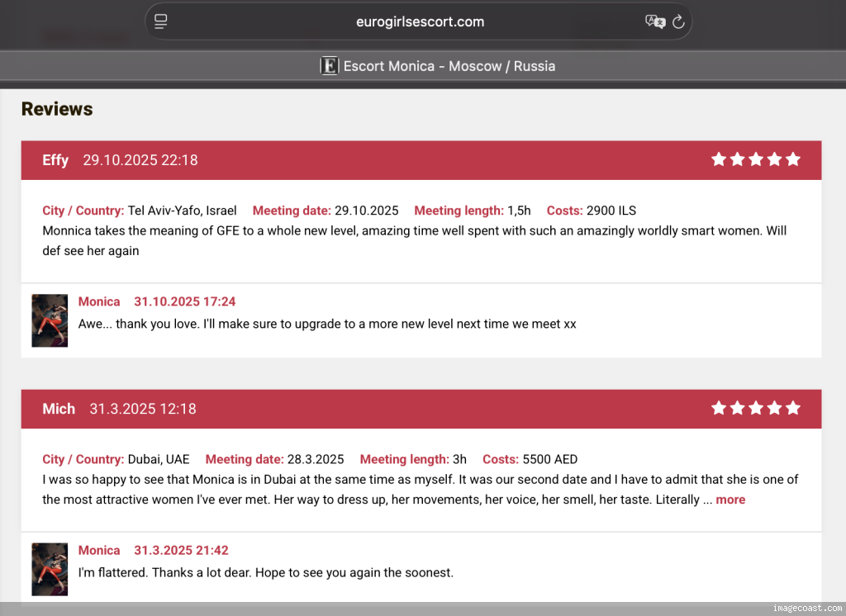Reload the page with the refresh icon

tap(678, 22)
